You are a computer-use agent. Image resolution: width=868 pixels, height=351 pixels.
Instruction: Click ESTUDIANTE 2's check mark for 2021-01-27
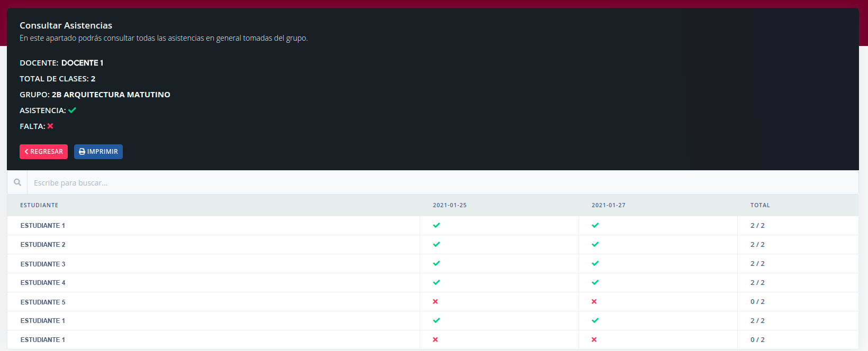tap(595, 244)
